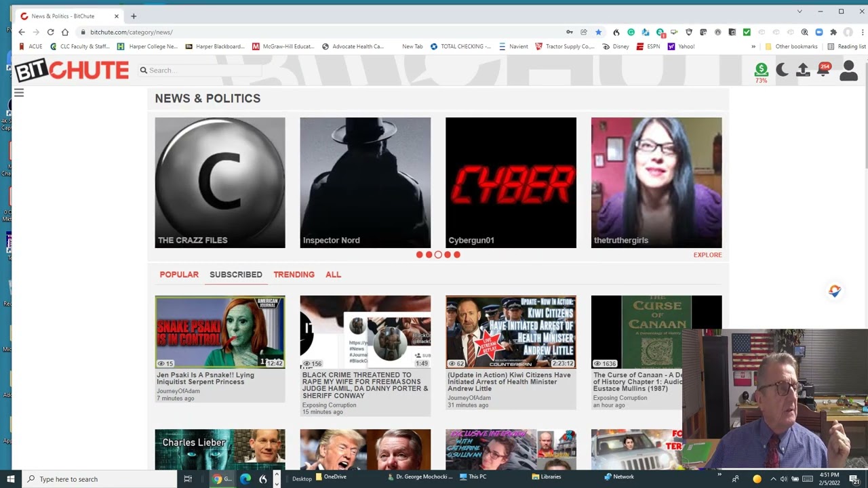Image resolution: width=868 pixels, height=488 pixels.
Task: Open This PC from the taskbar
Action: pyautogui.click(x=473, y=476)
